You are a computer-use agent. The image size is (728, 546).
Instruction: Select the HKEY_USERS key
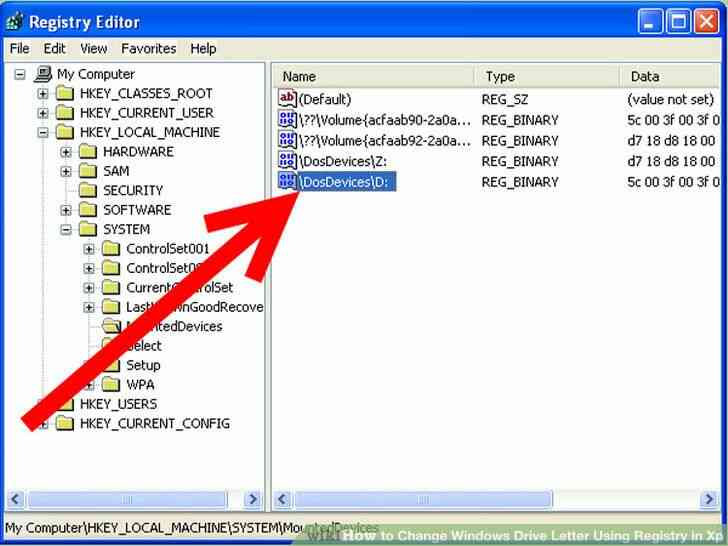[118, 404]
